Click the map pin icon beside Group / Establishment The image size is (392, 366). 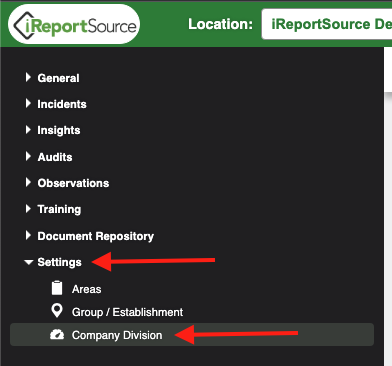click(x=57, y=311)
